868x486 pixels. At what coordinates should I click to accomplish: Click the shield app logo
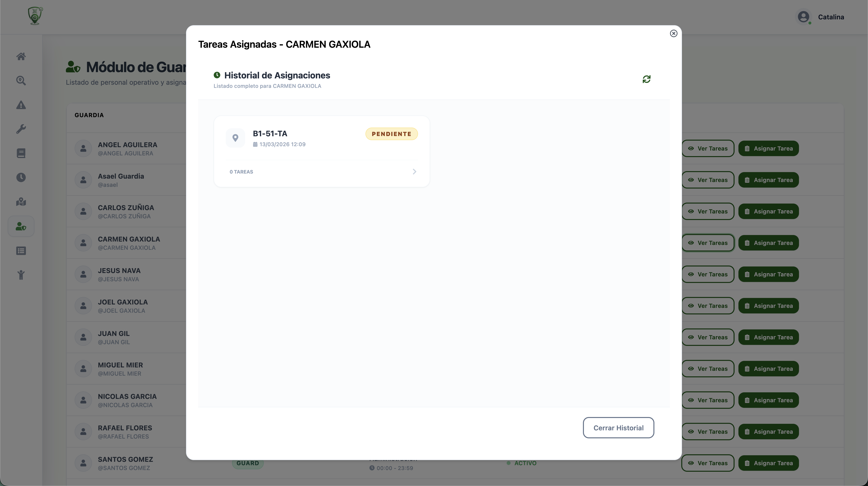pyautogui.click(x=35, y=16)
